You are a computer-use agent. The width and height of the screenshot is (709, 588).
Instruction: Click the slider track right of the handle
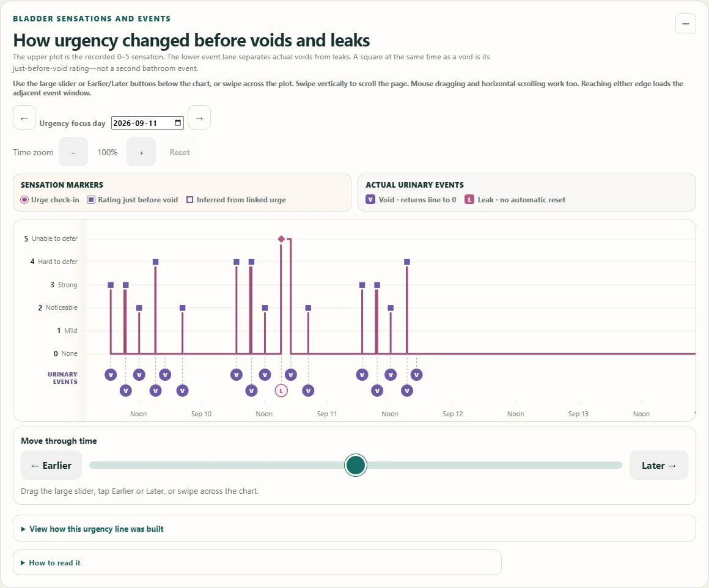494,465
